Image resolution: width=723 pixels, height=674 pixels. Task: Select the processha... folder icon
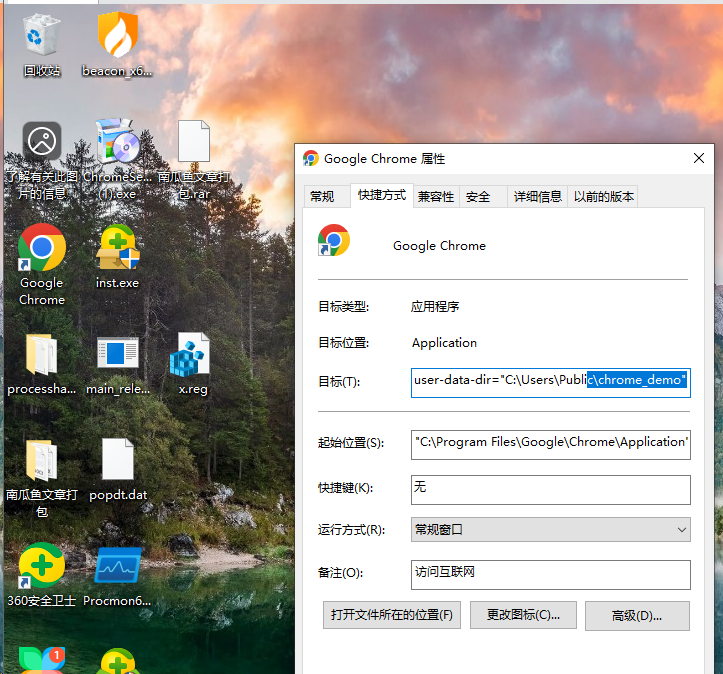pyautogui.click(x=41, y=364)
